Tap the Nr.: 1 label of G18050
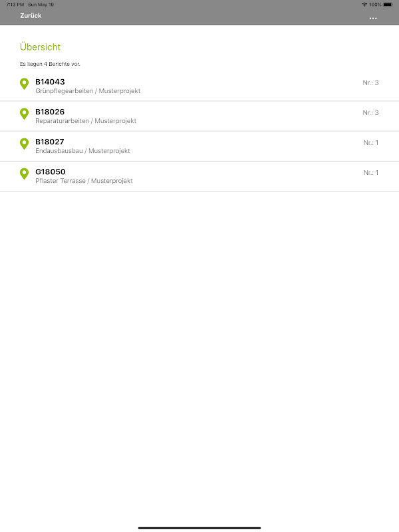Viewport: 399px width, 532px height. 370,172
